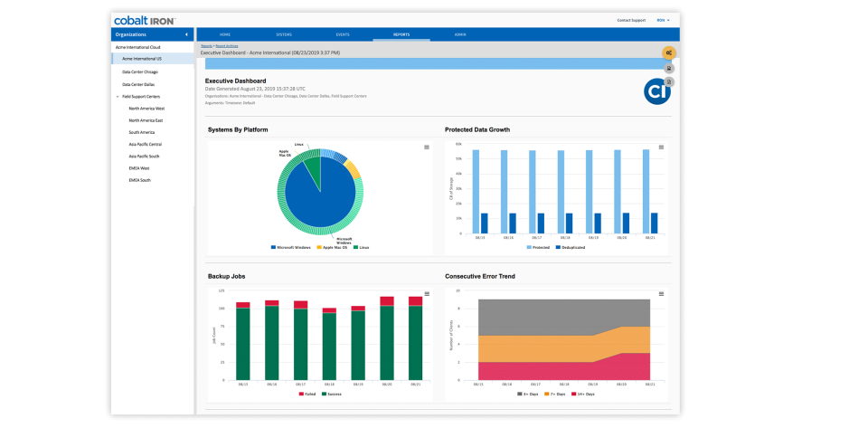Open the Events tab
The height and width of the screenshot is (428, 868).
(x=343, y=34)
